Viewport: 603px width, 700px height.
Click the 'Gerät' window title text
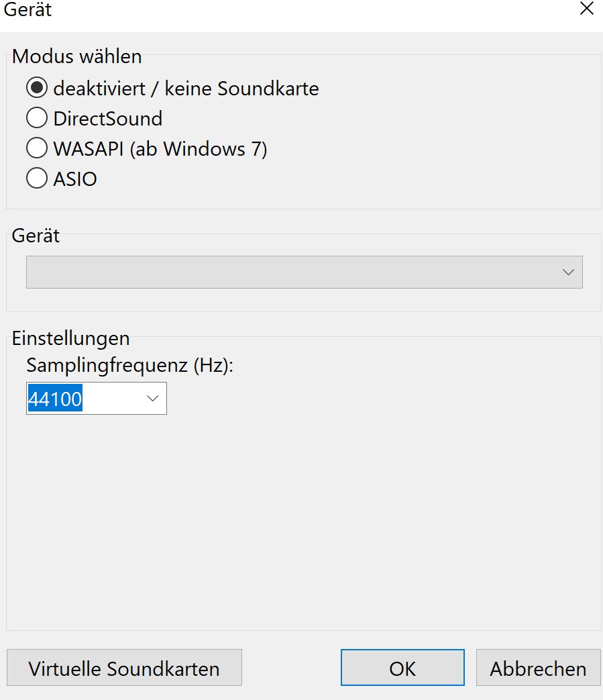(x=28, y=10)
